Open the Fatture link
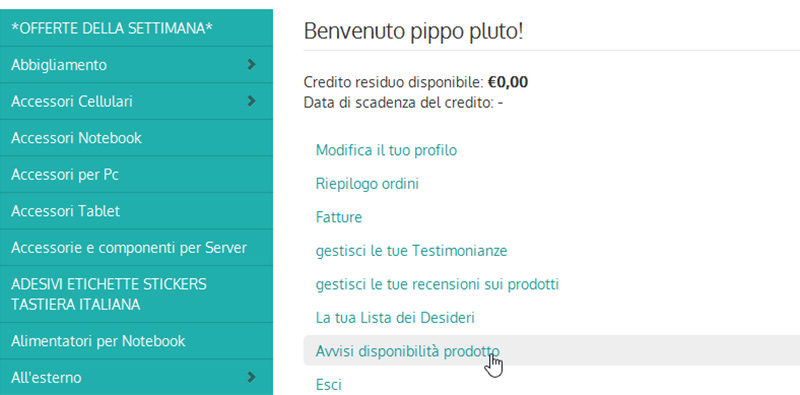The image size is (800, 395). [339, 217]
